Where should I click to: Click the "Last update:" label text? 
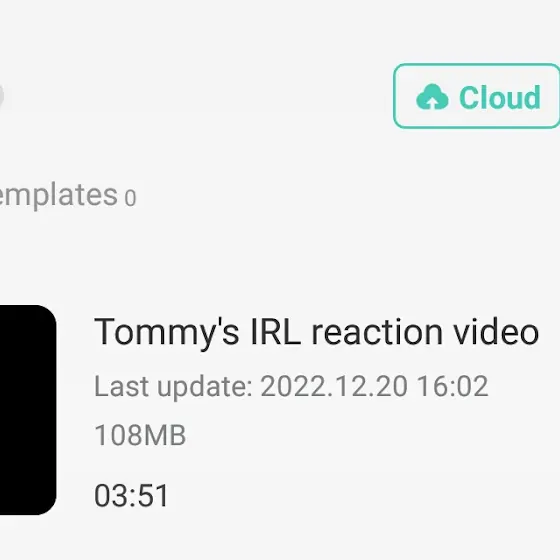tap(173, 387)
